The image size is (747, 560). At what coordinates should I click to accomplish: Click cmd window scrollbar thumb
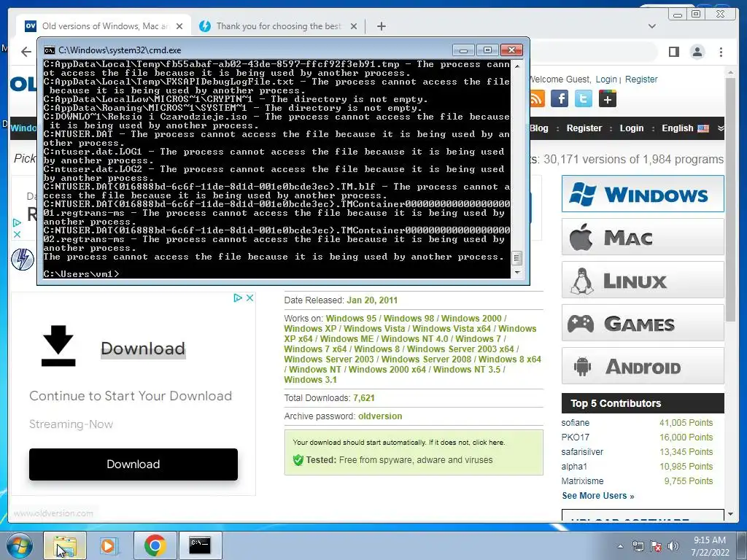point(516,258)
